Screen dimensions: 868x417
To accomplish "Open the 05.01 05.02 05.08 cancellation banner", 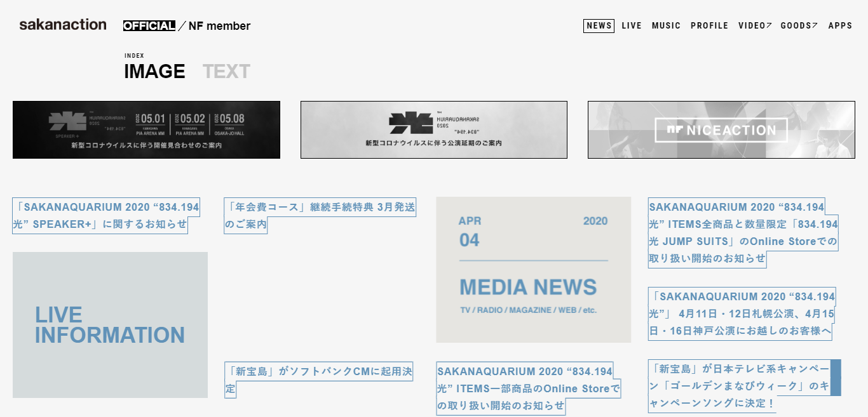I will (146, 129).
